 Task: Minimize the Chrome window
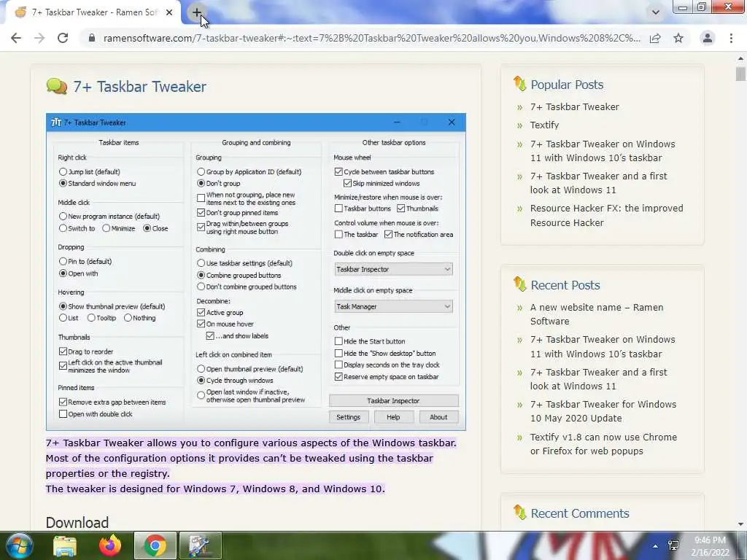683,7
